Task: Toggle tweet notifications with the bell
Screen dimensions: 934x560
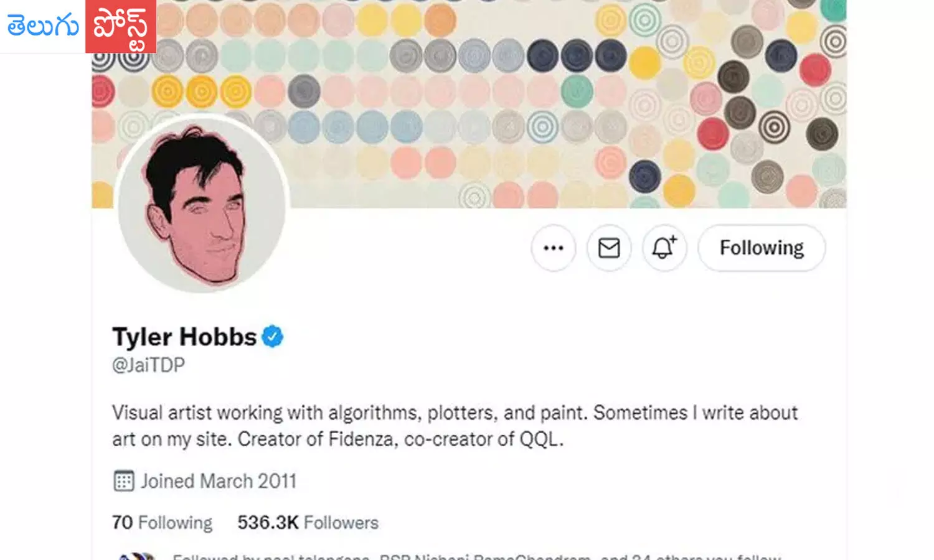Action: pyautogui.click(x=664, y=248)
